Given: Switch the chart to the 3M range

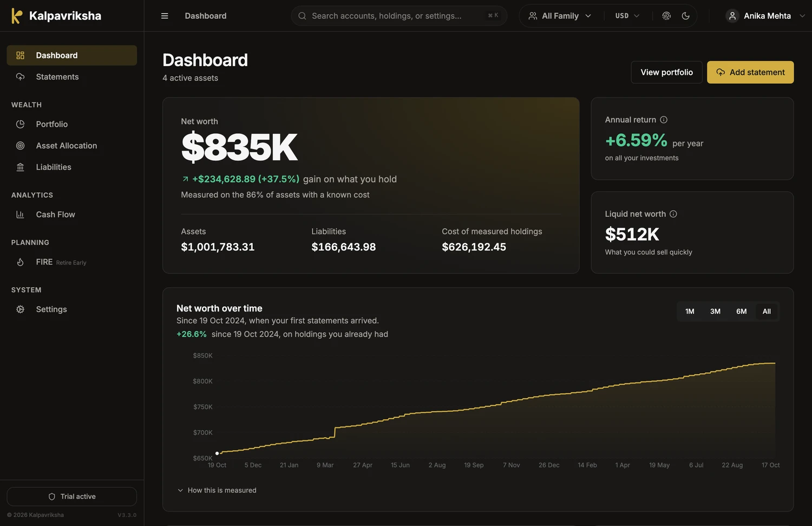Looking at the screenshot, I should pos(715,311).
